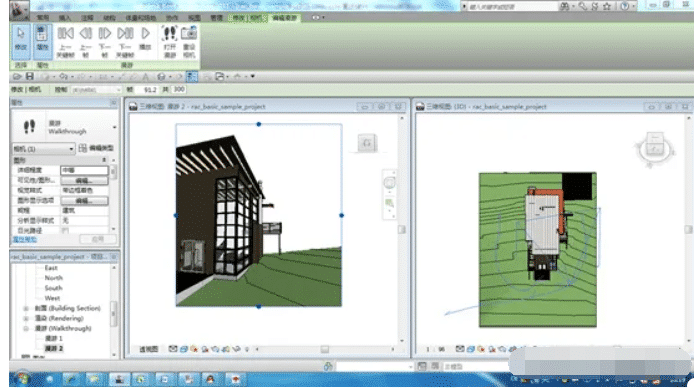Image resolution: width=694 pixels, height=388 pixels.
Task: Click the 1:96 view scale in 3D view
Action: [x=435, y=350]
